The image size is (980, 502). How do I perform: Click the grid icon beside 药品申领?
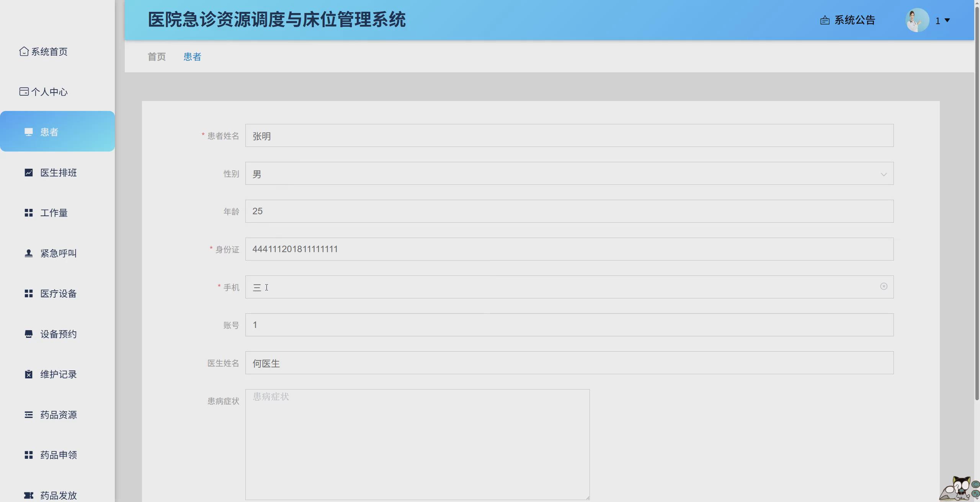click(x=29, y=455)
